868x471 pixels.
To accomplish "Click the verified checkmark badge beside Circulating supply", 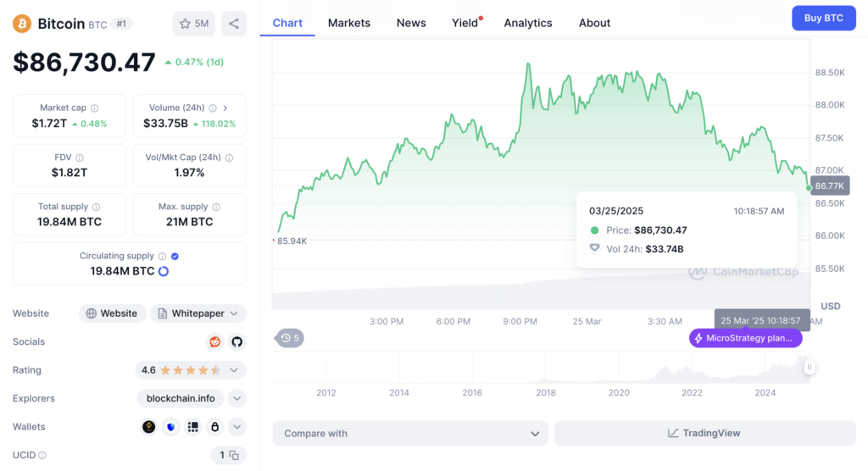I will (x=175, y=257).
